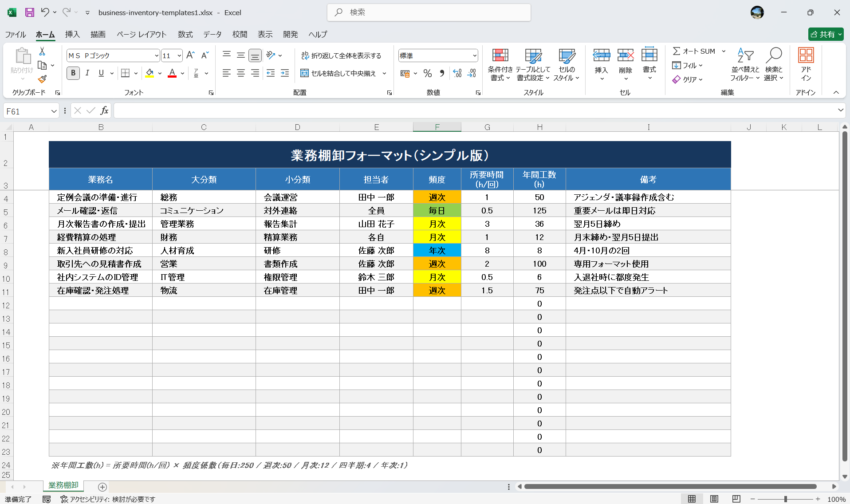
Task: Open the font size dropdown
Action: 179,56
